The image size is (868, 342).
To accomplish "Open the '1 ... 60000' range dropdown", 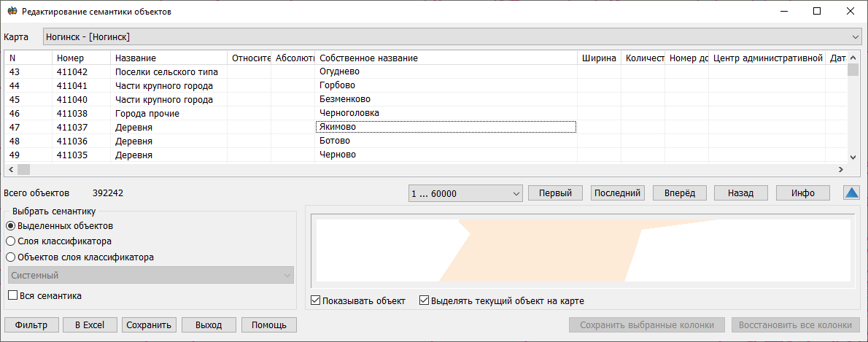I will 465,193.
